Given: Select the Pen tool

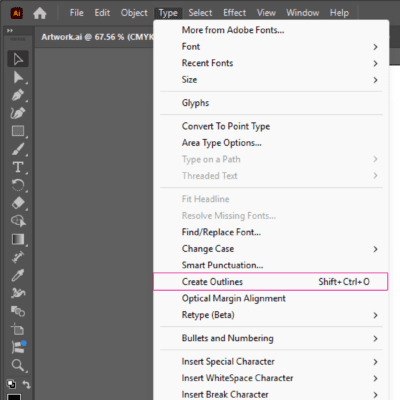Looking at the screenshot, I should pos(18,95).
